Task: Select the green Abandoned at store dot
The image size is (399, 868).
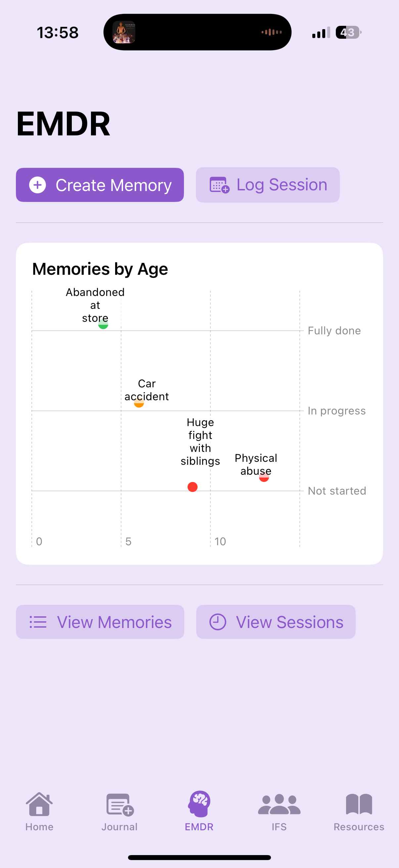Action: 103,324
